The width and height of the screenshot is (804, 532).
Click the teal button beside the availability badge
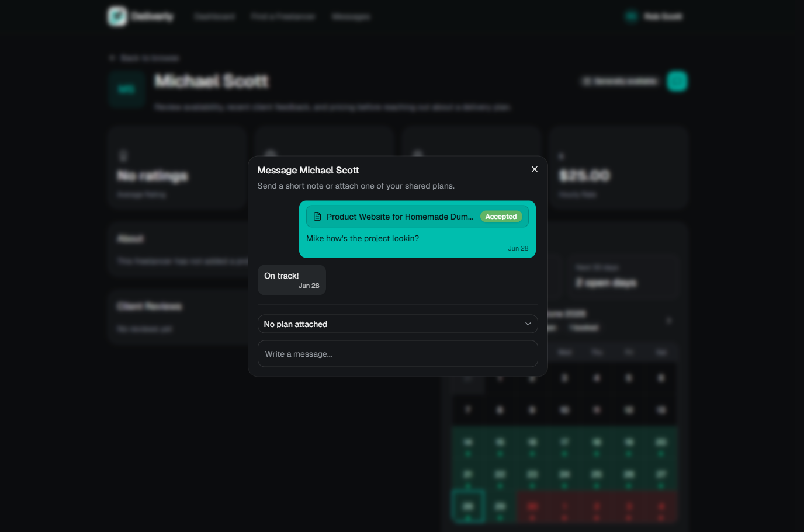(x=677, y=81)
